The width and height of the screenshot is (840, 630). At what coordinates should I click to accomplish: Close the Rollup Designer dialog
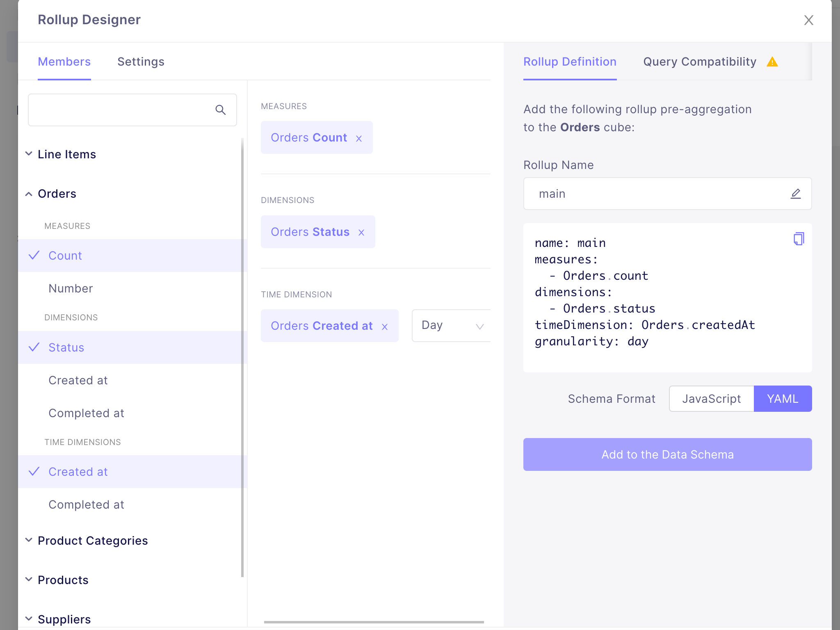click(808, 20)
